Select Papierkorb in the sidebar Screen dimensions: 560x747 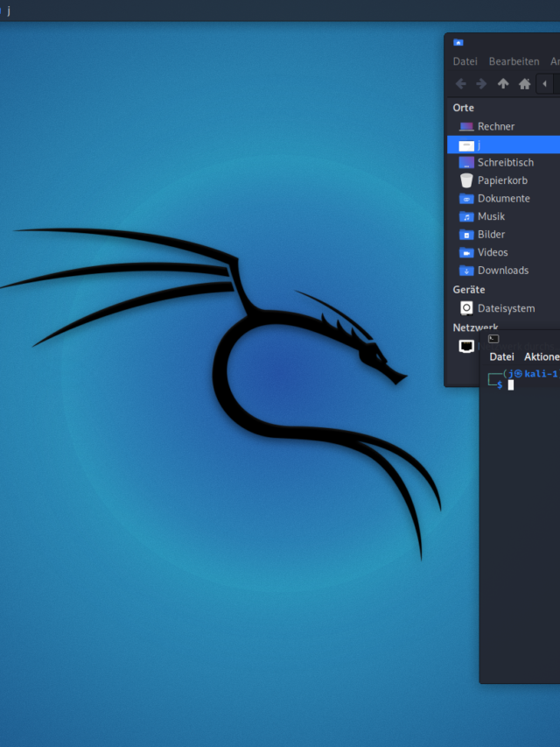504,180
